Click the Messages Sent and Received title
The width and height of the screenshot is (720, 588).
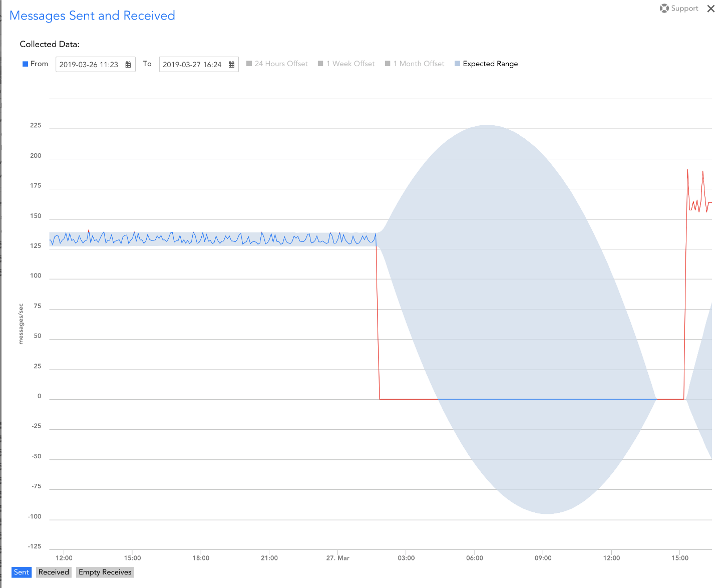point(93,16)
